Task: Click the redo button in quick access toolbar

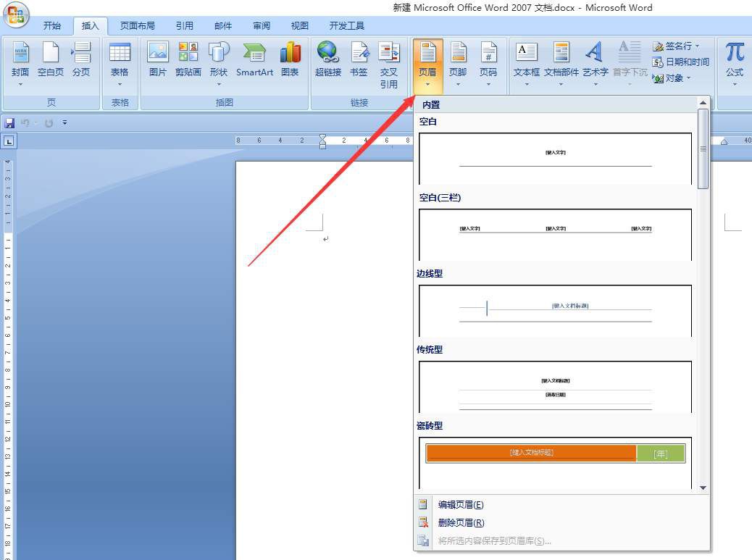Action: (x=49, y=123)
